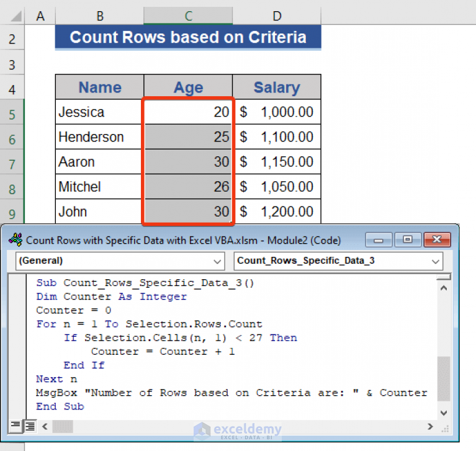Select row 6 header
Viewport: 476px width, 451px height.
pyautogui.click(x=12, y=137)
